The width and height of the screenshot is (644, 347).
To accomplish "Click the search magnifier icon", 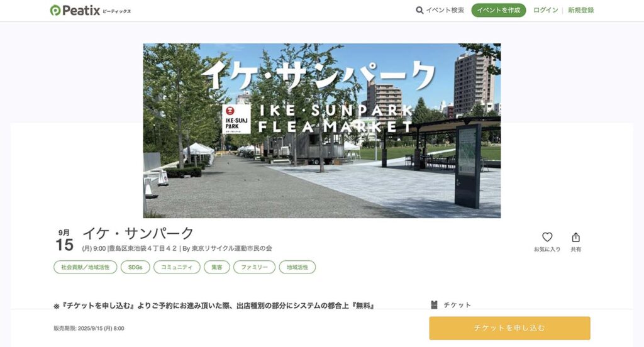I will [419, 10].
